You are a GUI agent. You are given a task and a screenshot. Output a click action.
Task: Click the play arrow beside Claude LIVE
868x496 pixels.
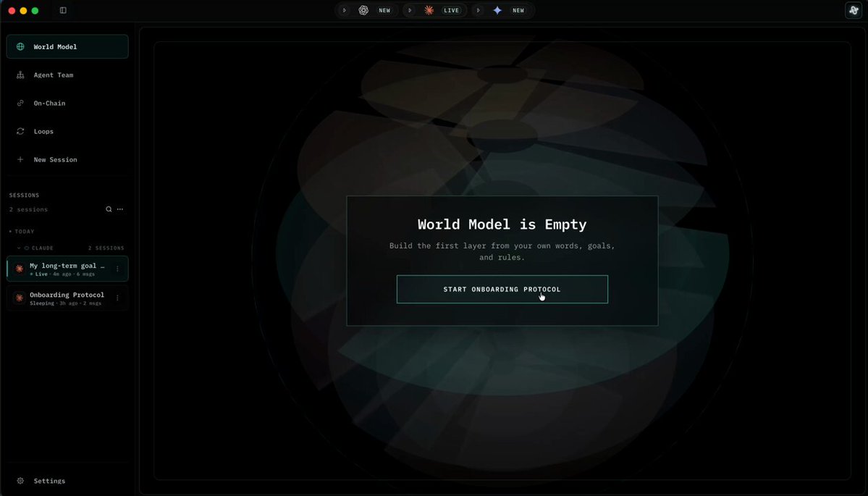tap(410, 11)
